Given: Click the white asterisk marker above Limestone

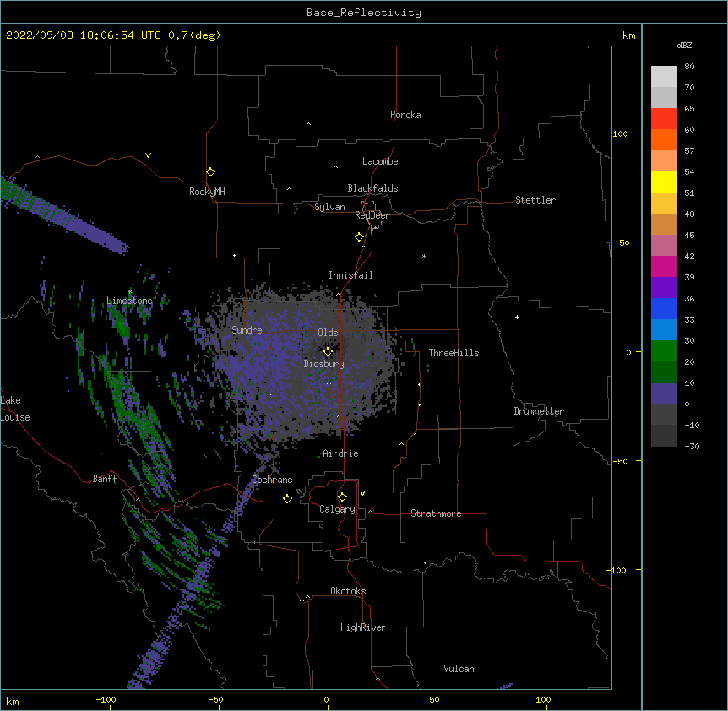Looking at the screenshot, I should [x=129, y=292].
